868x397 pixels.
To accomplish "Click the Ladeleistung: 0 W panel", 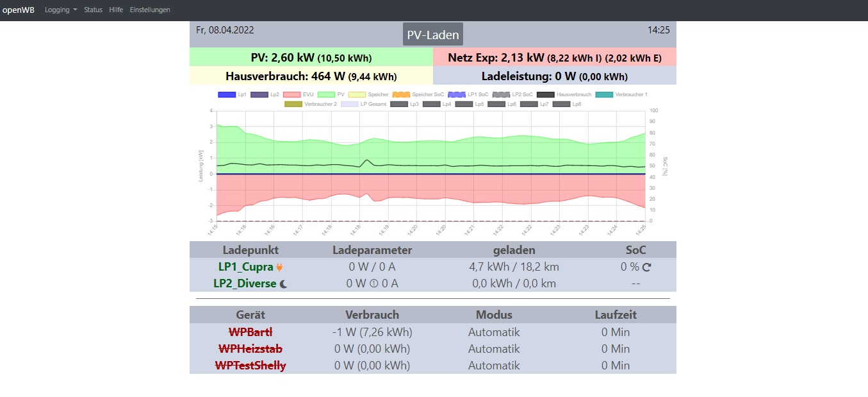I will (x=555, y=76).
